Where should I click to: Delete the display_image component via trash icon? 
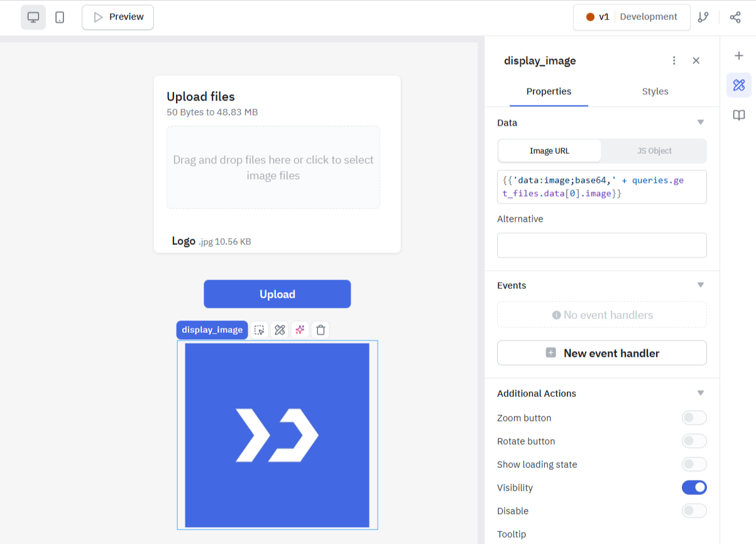point(320,330)
